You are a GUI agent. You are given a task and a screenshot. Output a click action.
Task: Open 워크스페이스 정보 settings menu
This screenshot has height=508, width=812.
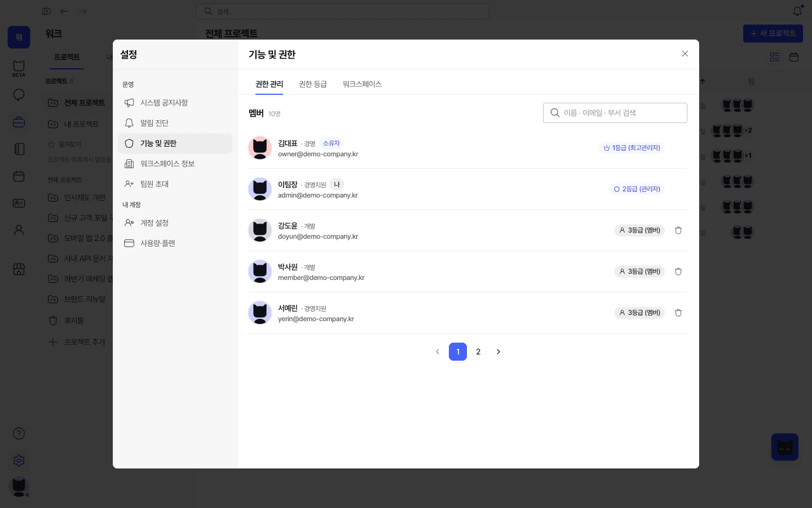175,164
